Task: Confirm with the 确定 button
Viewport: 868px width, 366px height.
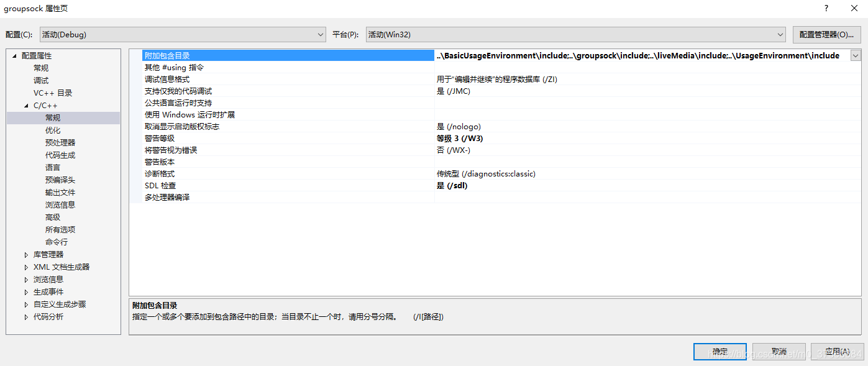Action: [720, 352]
